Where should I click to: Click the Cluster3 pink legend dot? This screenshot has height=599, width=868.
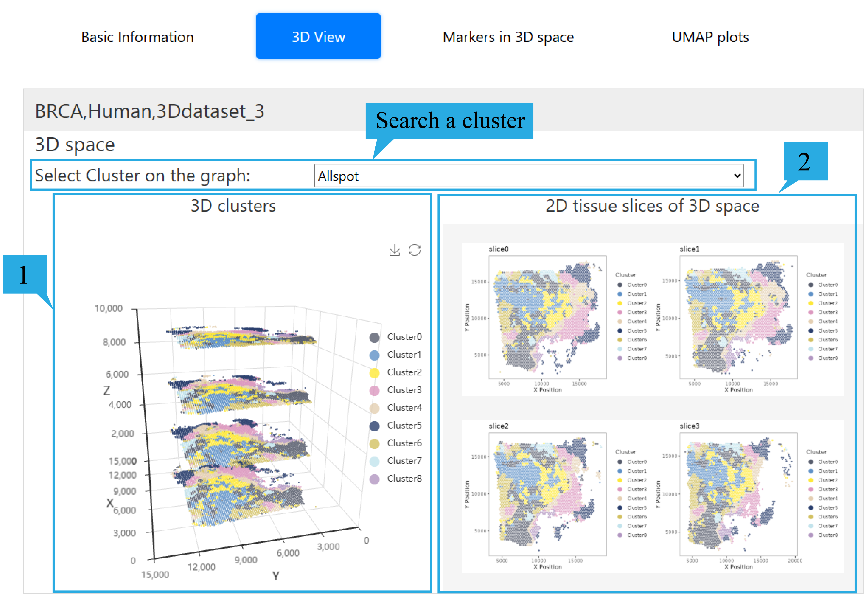[374, 391]
